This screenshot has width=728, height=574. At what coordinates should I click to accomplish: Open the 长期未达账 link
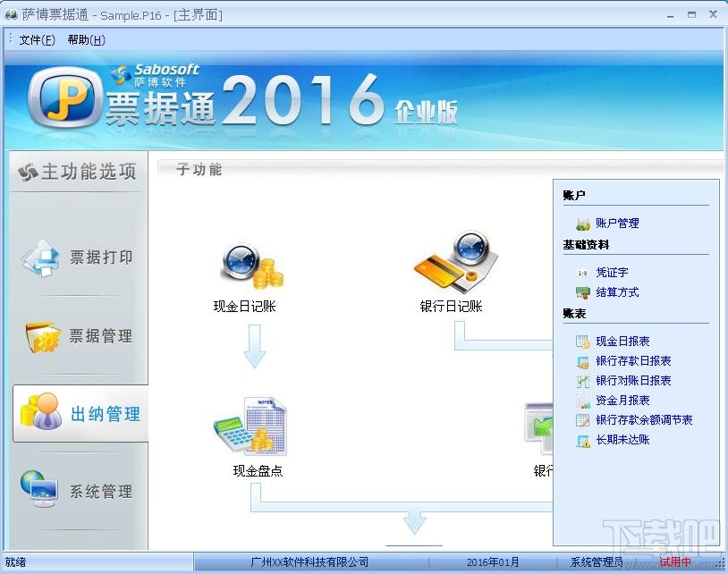623,440
